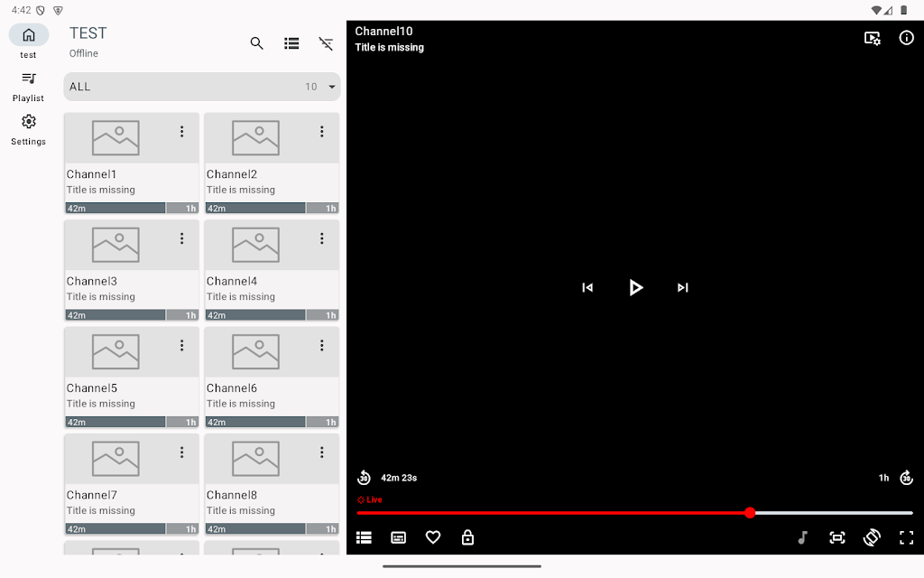
Task: Switch channel list view mode
Action: click(x=291, y=43)
